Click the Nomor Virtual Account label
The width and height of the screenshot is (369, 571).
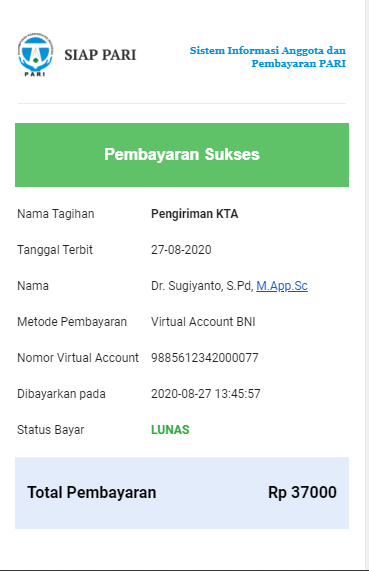pos(78,358)
